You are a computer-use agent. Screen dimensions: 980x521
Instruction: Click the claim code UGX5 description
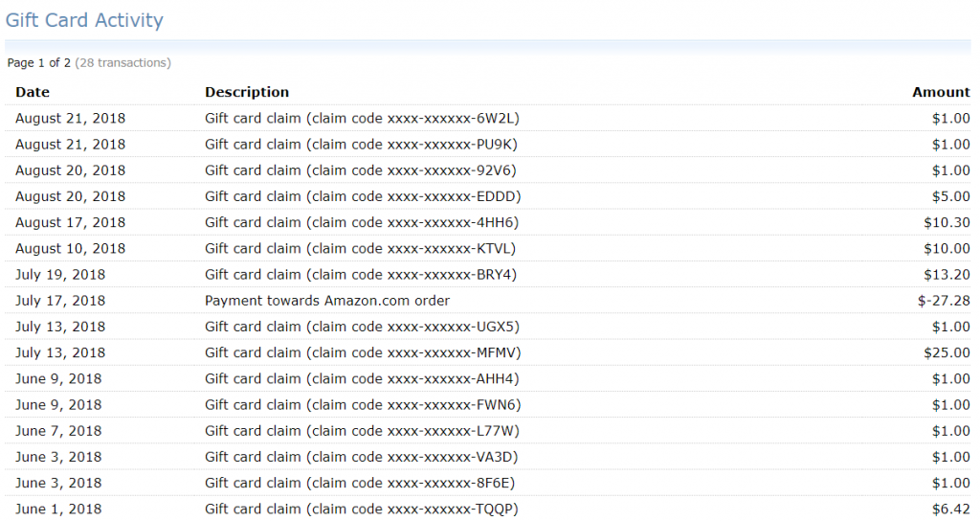363,328
